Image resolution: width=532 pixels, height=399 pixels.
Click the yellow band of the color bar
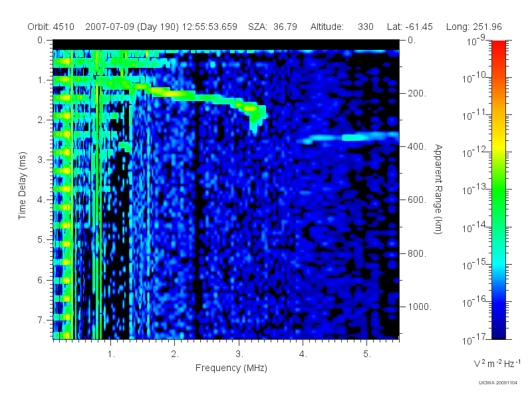click(x=499, y=146)
